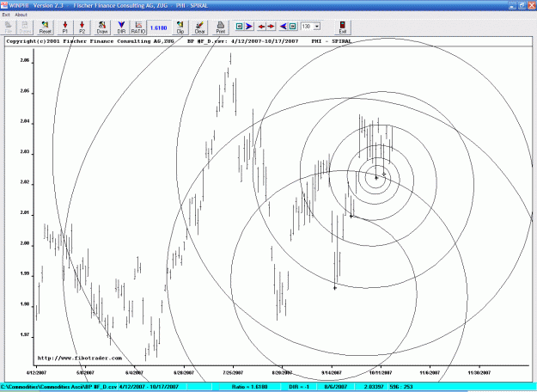Image resolution: width=537 pixels, height=392 pixels.
Task: Click x-axis date label 10/11/2007
Action: [x=381, y=373]
